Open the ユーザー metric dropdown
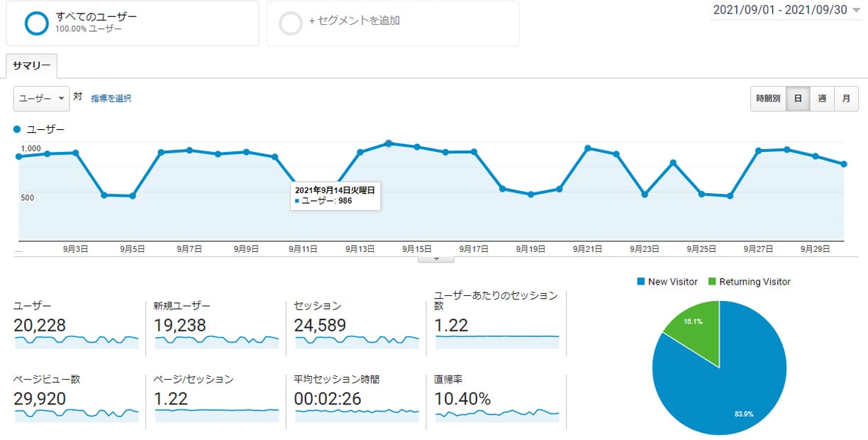This screenshot has height=440, width=868. point(41,99)
